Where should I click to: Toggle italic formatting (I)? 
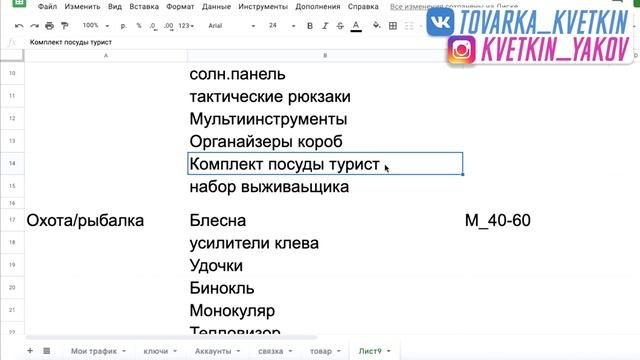pyautogui.click(x=325, y=26)
